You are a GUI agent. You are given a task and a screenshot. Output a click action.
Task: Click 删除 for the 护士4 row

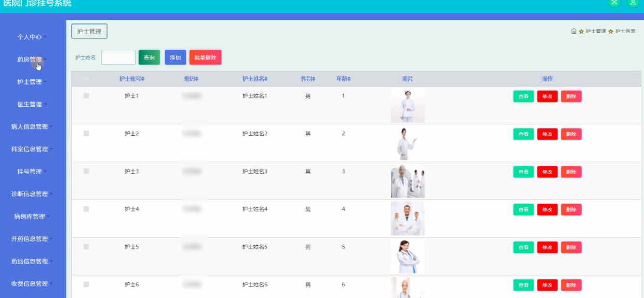[571, 209]
